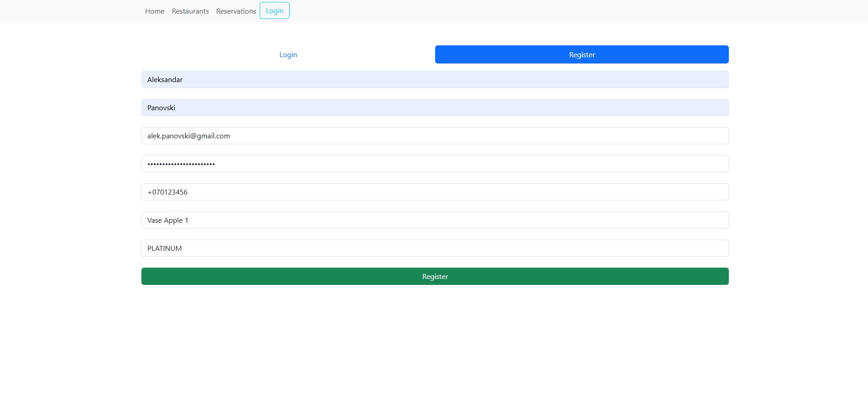This screenshot has width=868, height=406.
Task: Place cursor after the word Aleksandar
Action: [x=184, y=80]
